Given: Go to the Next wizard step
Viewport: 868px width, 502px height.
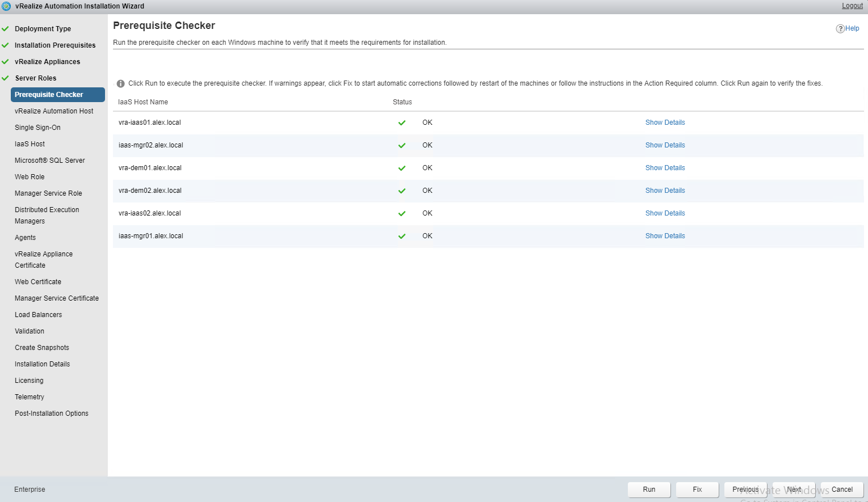Looking at the screenshot, I should click(794, 490).
